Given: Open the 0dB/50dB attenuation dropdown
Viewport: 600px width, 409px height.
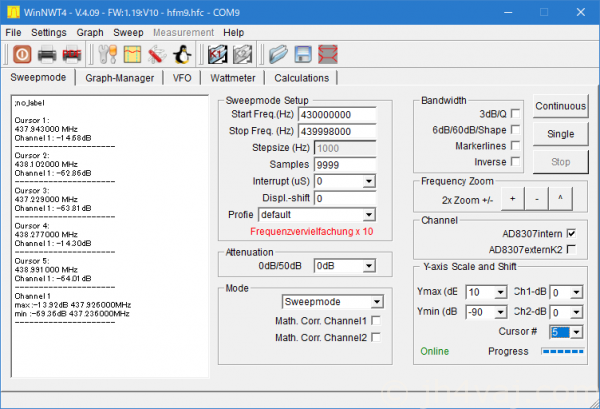Looking at the screenshot, I should coord(368,266).
